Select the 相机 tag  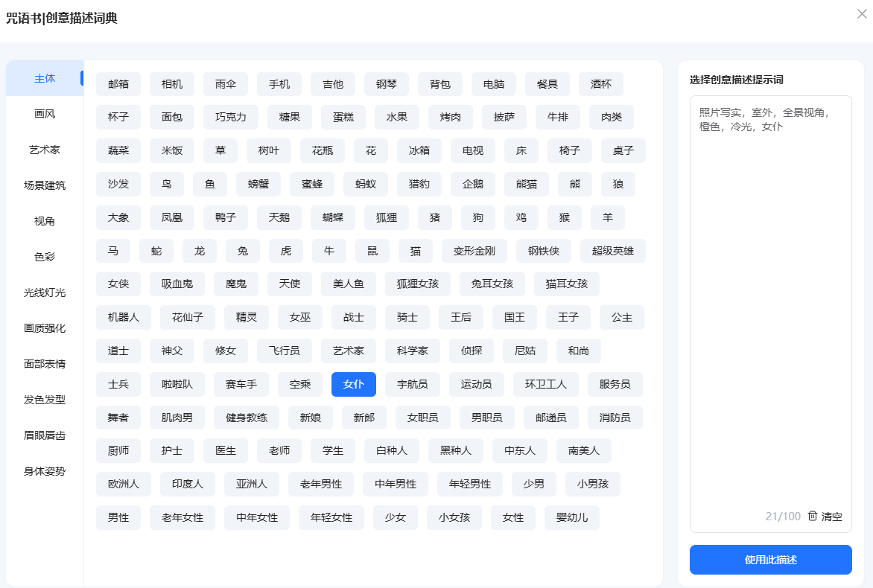172,84
